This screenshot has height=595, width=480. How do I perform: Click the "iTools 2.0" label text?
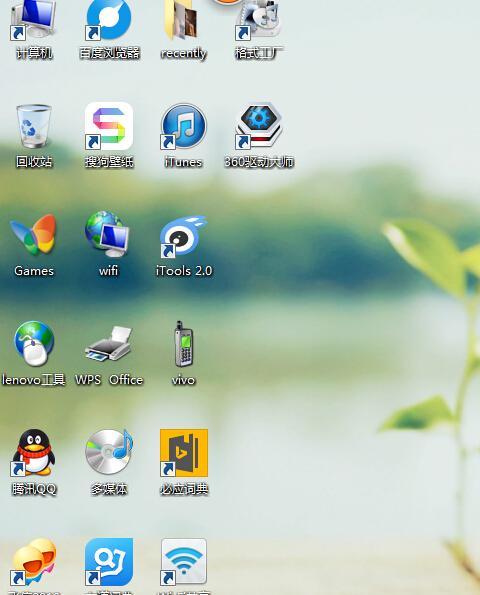[x=184, y=271]
